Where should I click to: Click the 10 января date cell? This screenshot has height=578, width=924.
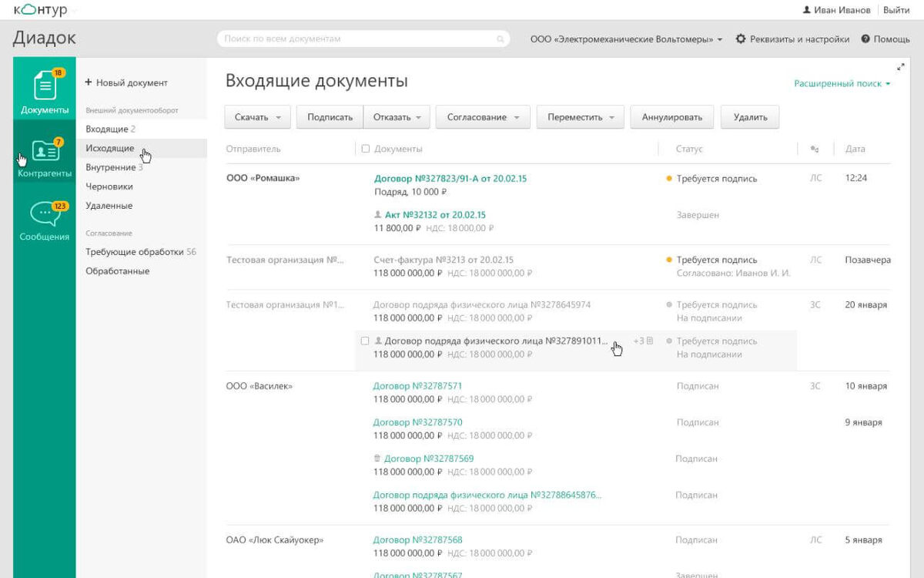pyautogui.click(x=865, y=386)
